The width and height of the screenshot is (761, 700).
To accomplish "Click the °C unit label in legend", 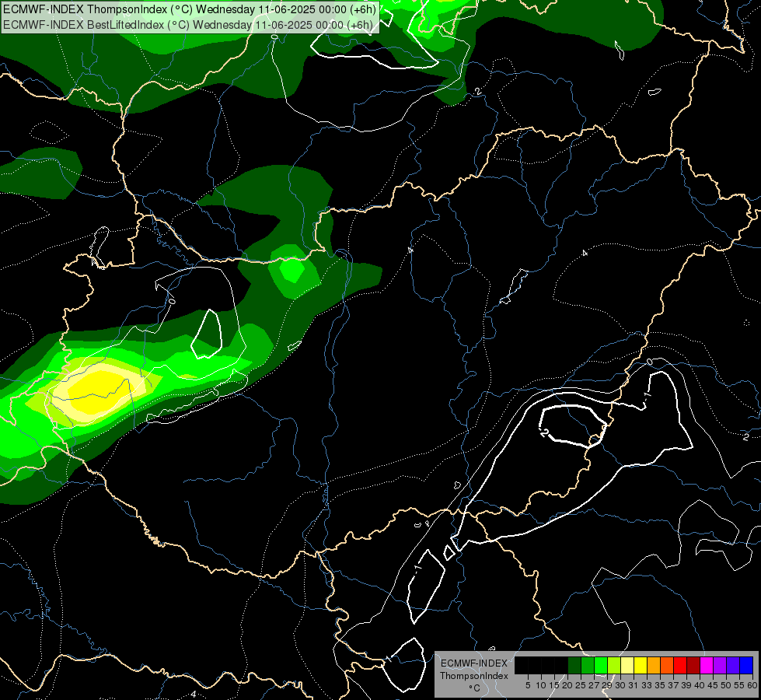I will tap(475, 688).
